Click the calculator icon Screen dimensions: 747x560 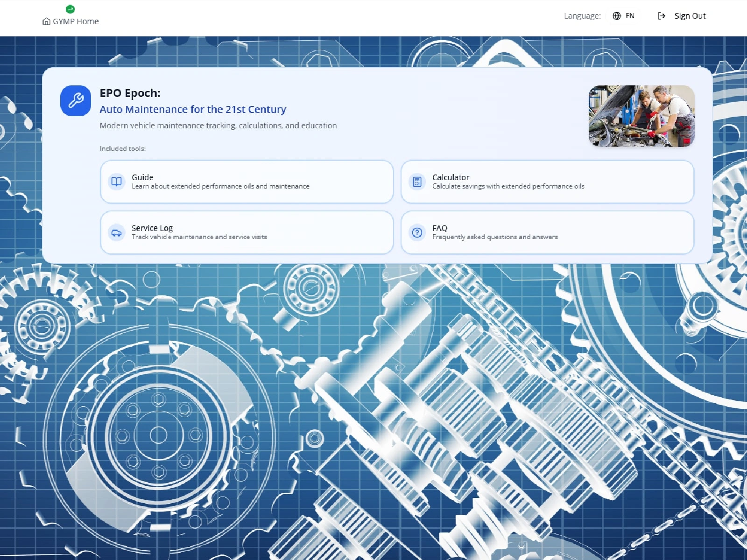tap(417, 182)
